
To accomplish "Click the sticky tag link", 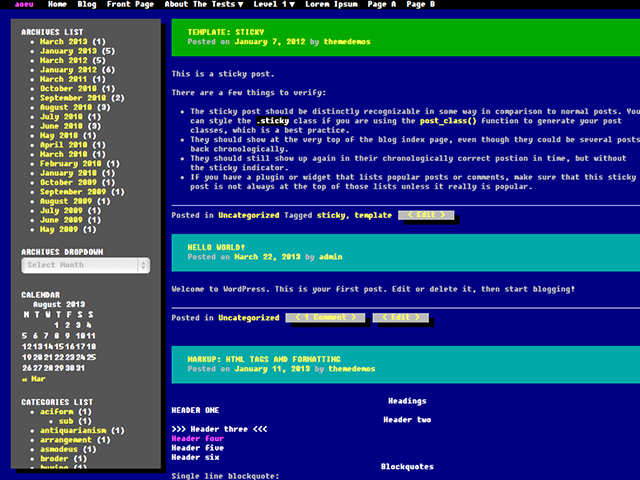I will (x=330, y=215).
